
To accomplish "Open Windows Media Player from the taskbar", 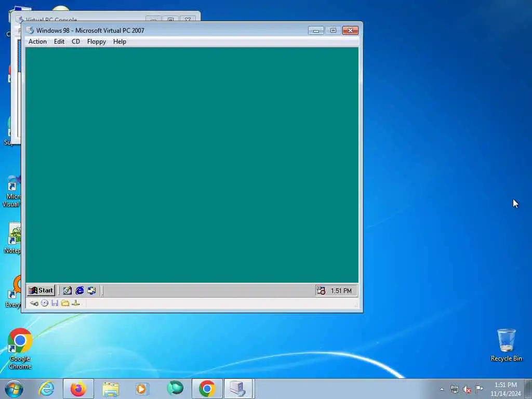I will pos(142,389).
